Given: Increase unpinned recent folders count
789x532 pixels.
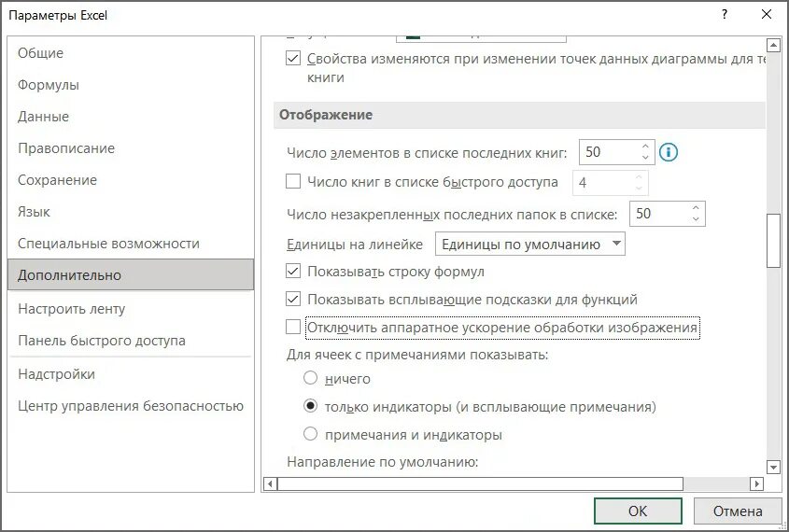Looking at the screenshot, I should coord(696,208).
